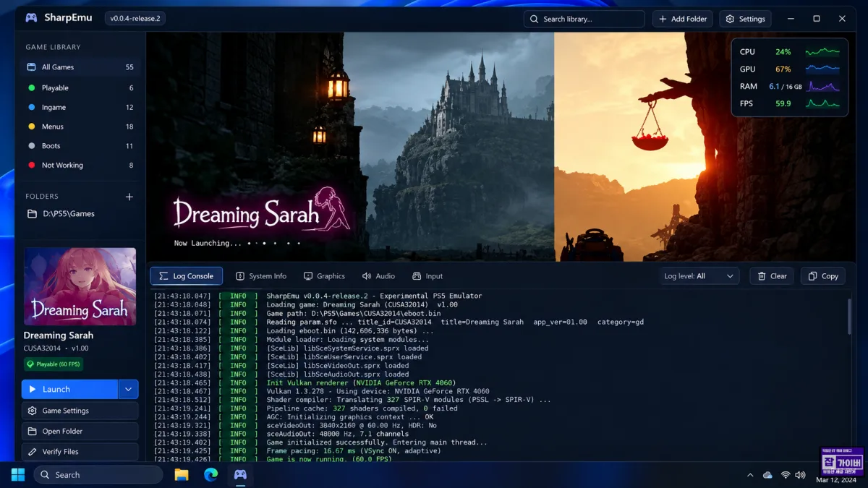Open the Launch options dropdown arrow
The image size is (868, 488).
pyautogui.click(x=128, y=389)
